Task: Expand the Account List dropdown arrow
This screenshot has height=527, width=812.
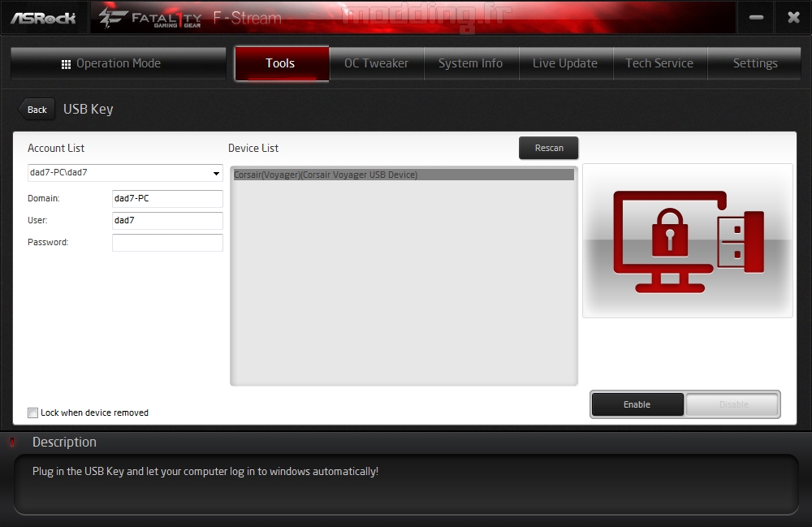Action: tap(216, 173)
